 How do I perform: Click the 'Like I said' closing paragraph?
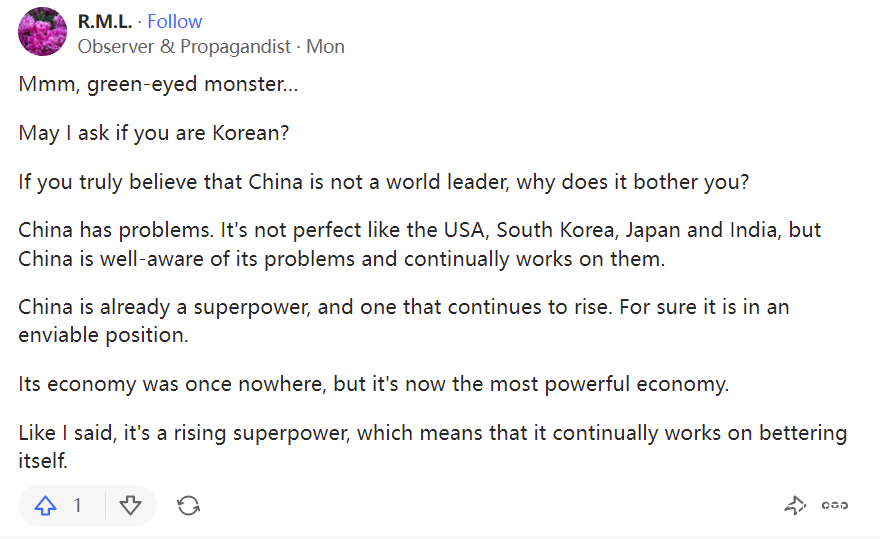tap(432, 446)
